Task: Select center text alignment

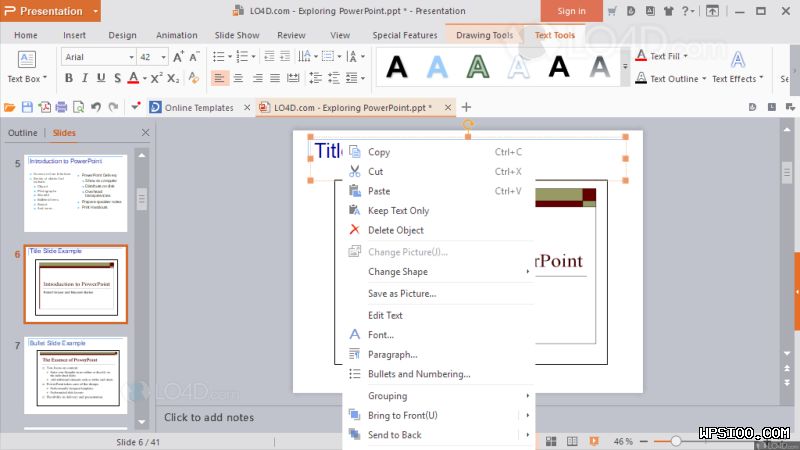Action: (239, 78)
